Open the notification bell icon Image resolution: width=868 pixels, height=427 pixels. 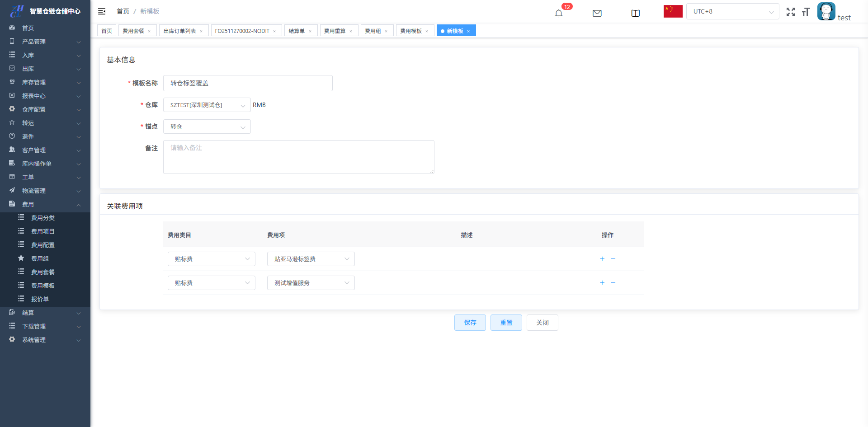pos(559,13)
